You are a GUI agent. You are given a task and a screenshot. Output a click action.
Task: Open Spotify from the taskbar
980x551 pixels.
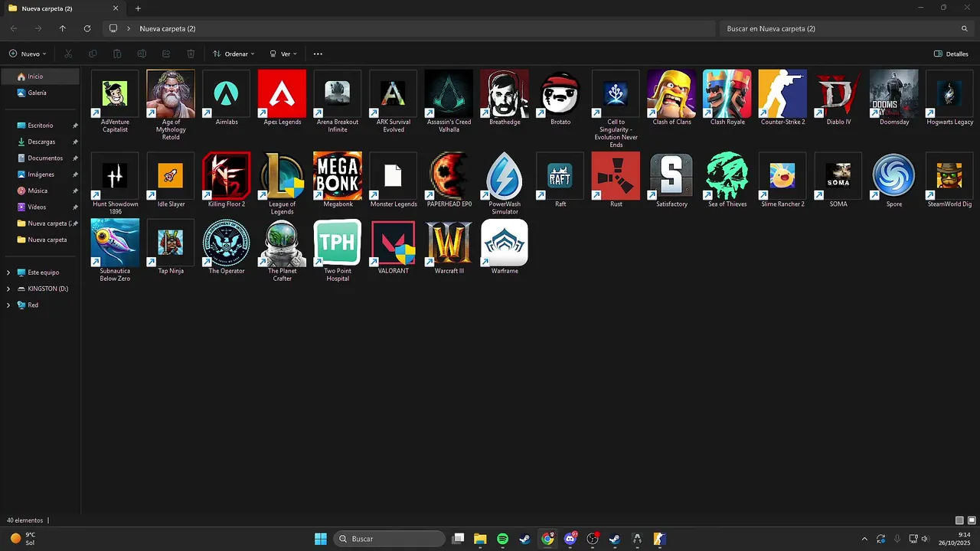click(502, 539)
